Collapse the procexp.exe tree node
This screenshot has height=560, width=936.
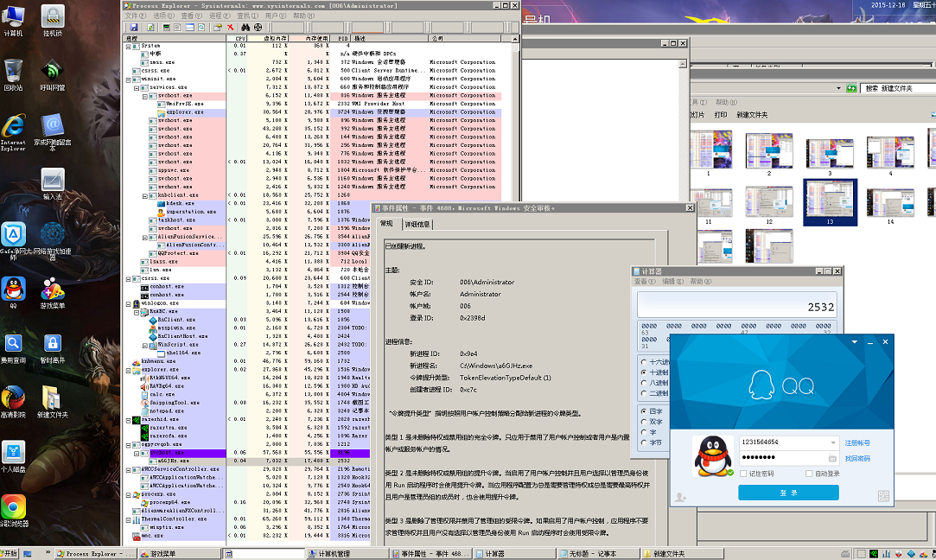tap(128, 494)
